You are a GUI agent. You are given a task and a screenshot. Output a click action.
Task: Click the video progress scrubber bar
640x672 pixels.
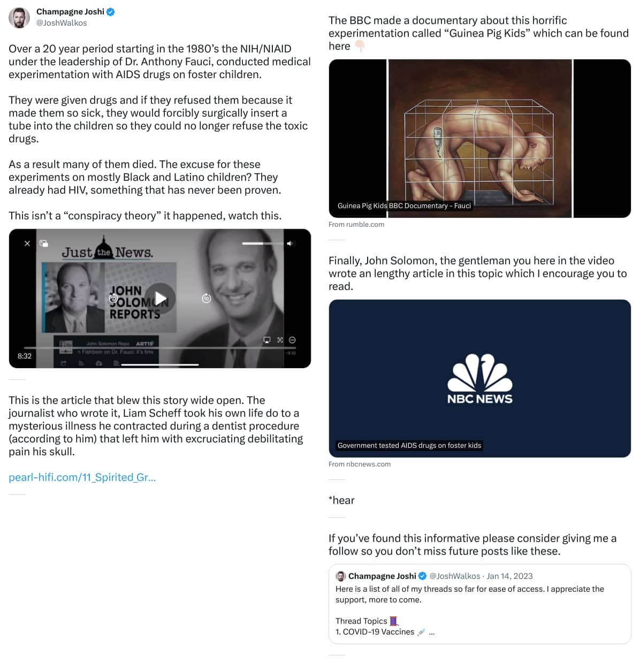[159, 348]
